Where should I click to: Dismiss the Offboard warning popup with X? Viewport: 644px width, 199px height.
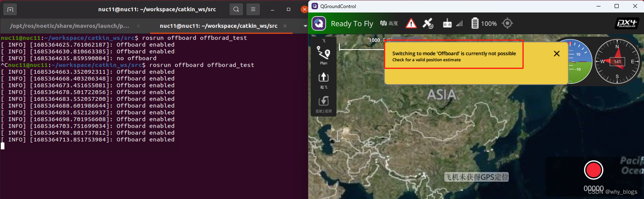tap(557, 54)
